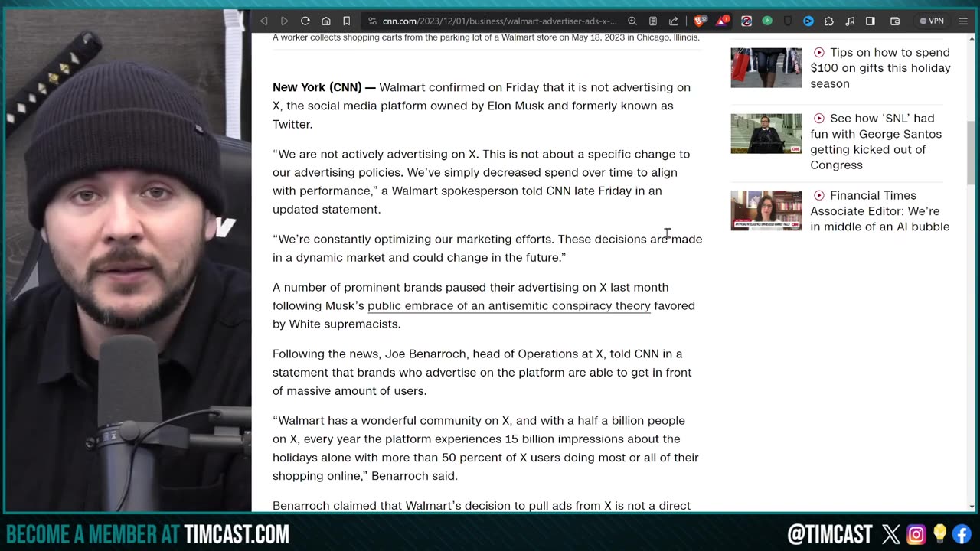Click the @TIMCAST handle text

click(x=830, y=533)
